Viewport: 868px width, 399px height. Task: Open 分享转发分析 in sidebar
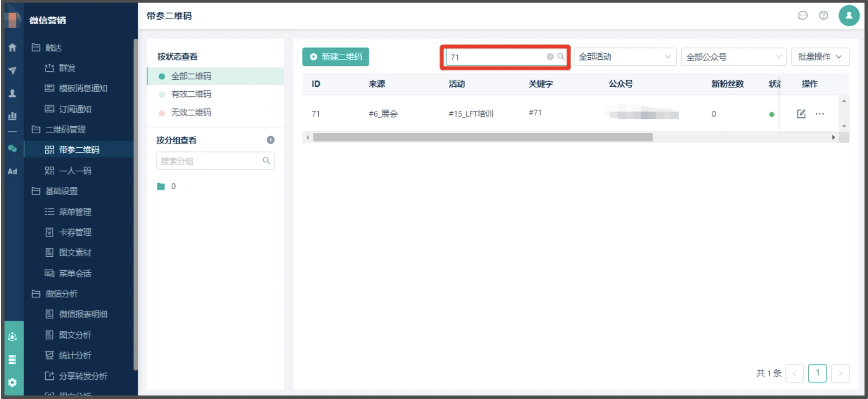(x=76, y=376)
